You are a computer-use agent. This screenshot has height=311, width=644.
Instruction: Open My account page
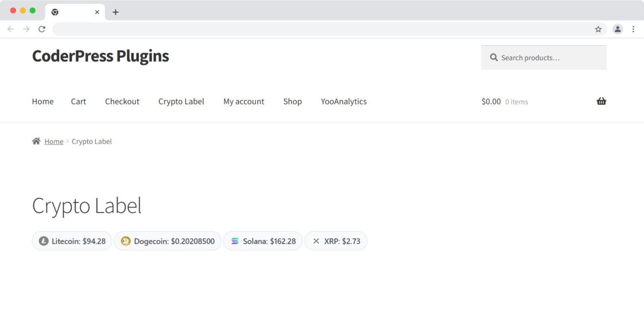244,101
